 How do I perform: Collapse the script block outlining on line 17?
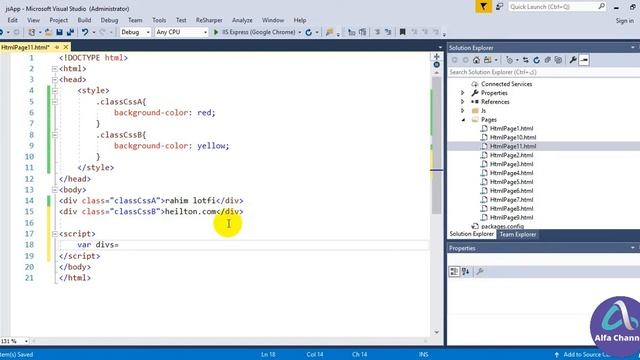[55, 234]
